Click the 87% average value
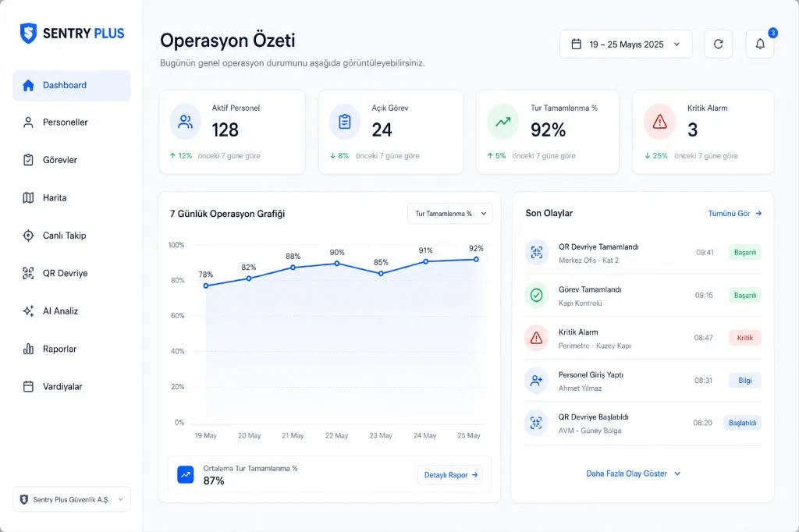Viewport: 799px width, 532px height. point(214,481)
